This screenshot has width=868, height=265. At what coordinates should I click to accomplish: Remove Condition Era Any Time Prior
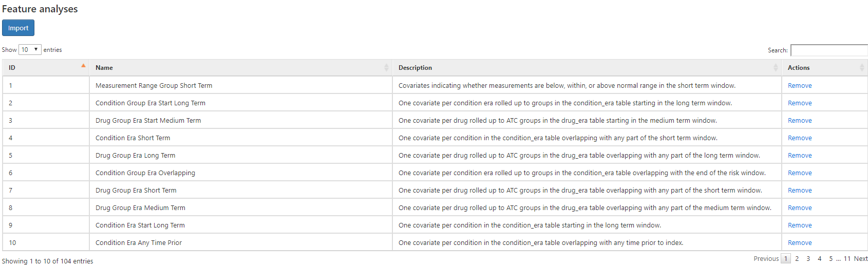(800, 243)
